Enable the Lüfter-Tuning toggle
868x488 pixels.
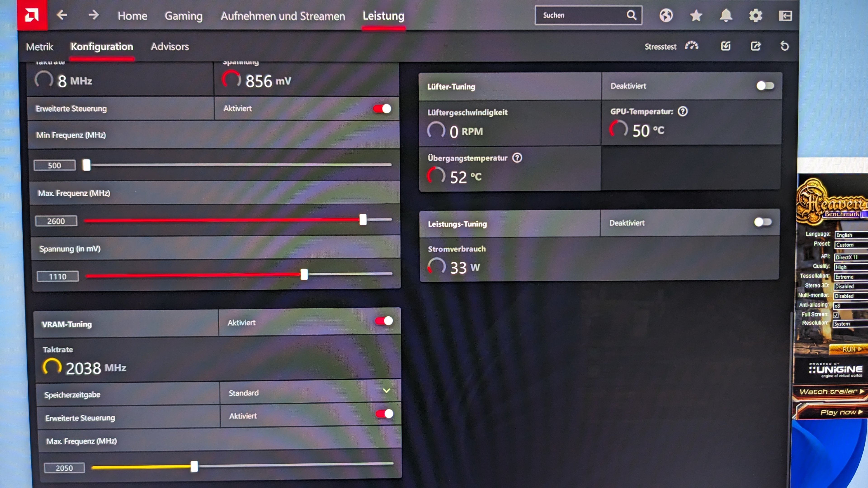765,86
